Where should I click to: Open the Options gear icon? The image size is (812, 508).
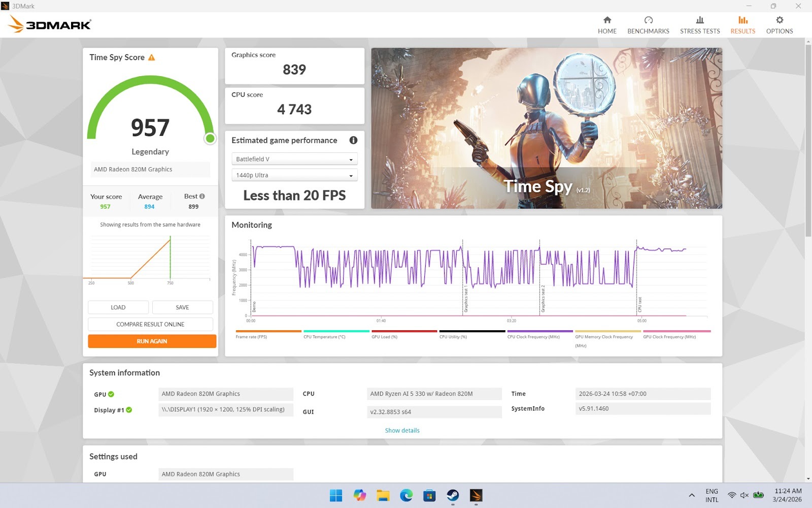779,20
